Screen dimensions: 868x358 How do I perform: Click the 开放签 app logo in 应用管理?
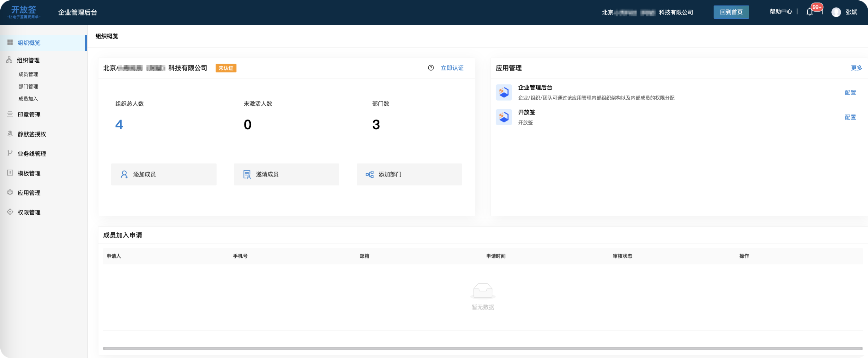pyautogui.click(x=504, y=117)
